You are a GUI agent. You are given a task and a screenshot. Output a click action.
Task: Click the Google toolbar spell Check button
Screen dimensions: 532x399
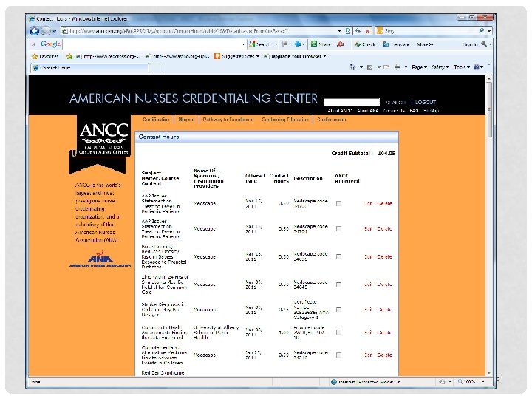(366, 44)
